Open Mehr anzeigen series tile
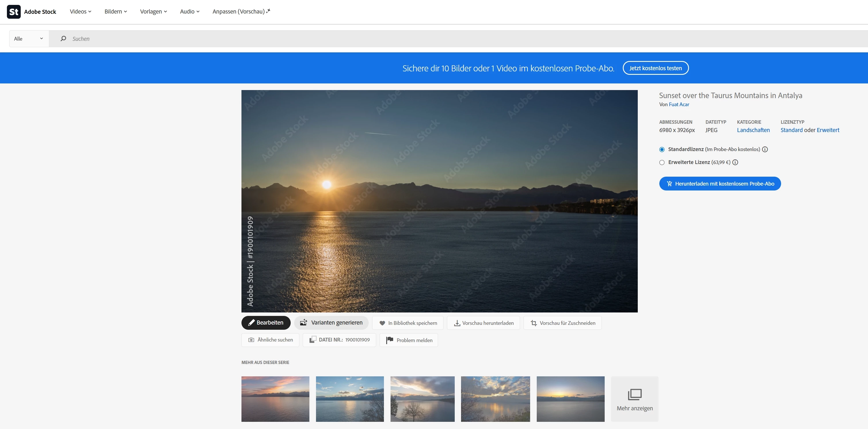This screenshot has width=868, height=429. pyautogui.click(x=635, y=399)
